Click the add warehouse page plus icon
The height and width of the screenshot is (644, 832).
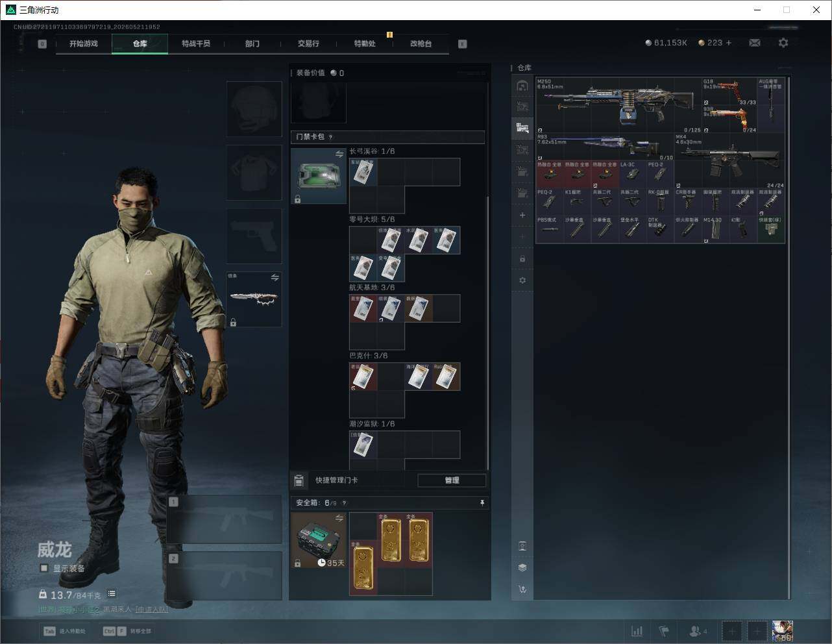[522, 215]
